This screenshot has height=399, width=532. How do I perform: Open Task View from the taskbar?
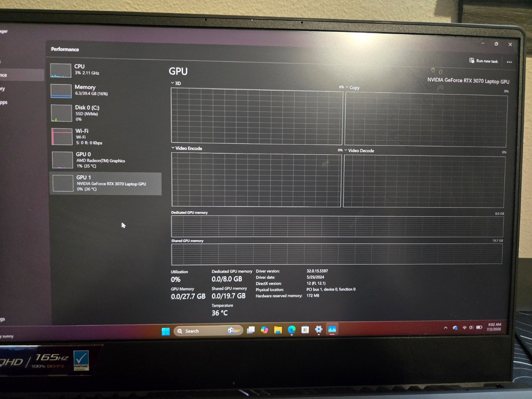[251, 330]
